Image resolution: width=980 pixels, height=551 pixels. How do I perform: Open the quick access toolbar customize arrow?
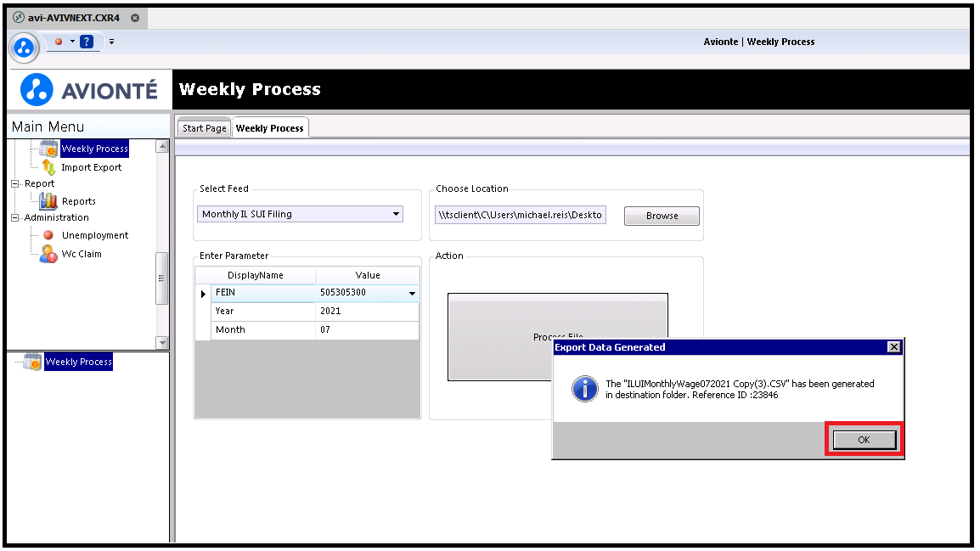[x=111, y=42]
